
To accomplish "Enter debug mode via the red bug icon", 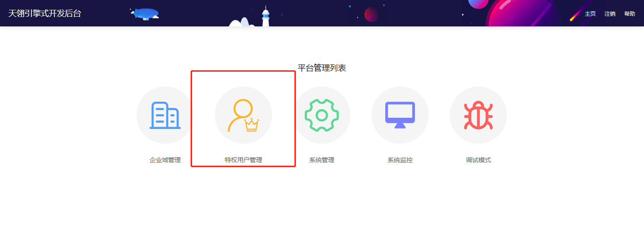I will coord(478,115).
